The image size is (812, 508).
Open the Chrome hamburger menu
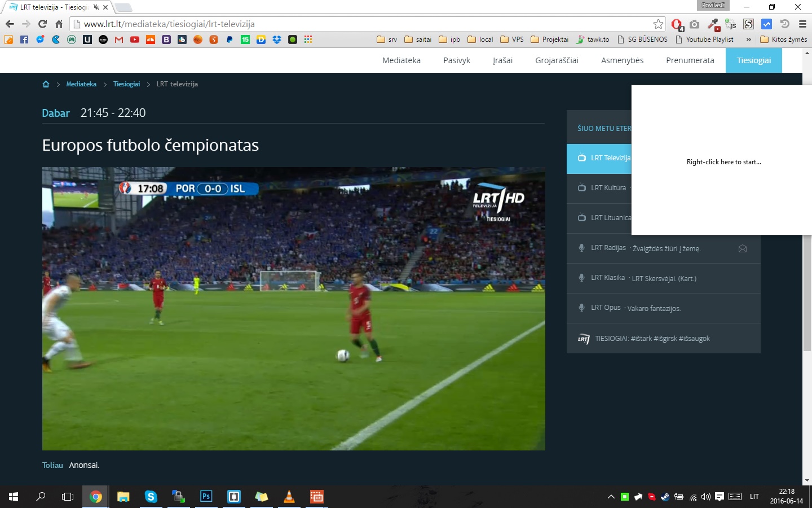pos(802,24)
